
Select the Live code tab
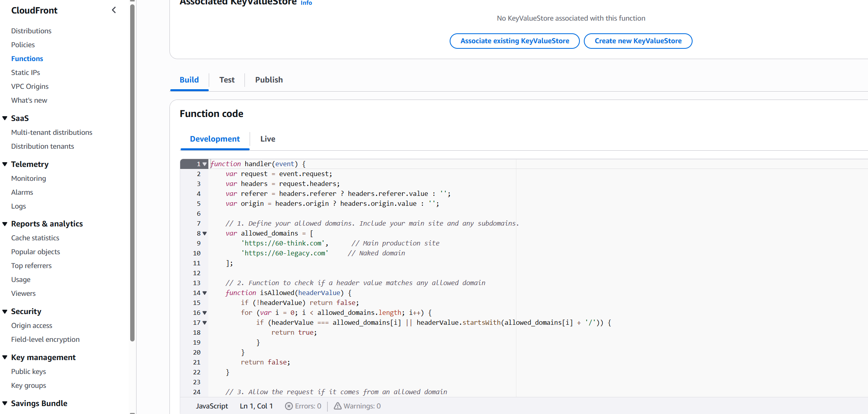268,139
